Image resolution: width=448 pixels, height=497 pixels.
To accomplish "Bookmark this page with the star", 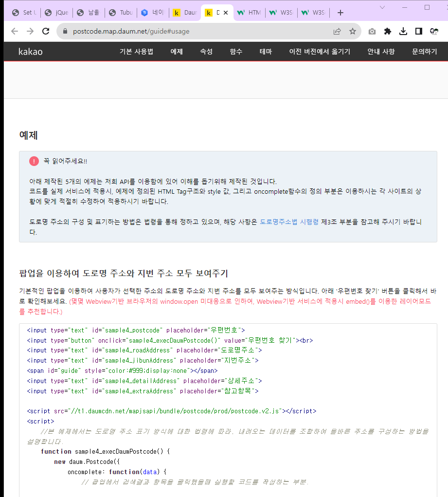I will [x=353, y=31].
